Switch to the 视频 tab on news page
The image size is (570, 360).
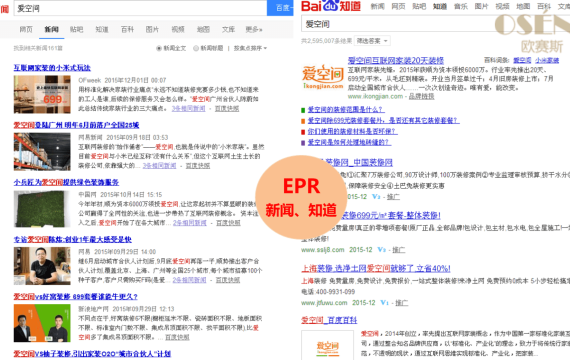click(x=178, y=29)
